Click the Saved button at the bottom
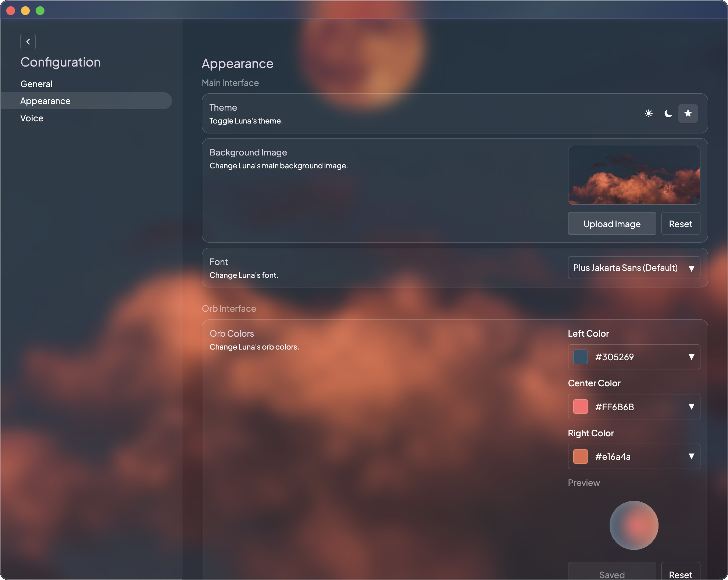 coord(612,574)
